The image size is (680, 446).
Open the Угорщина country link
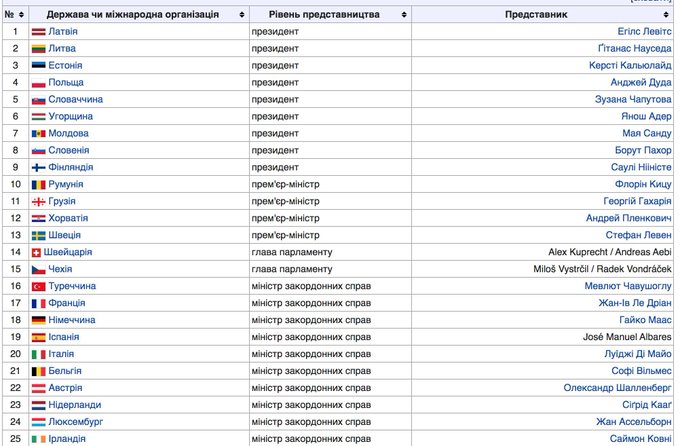point(71,116)
